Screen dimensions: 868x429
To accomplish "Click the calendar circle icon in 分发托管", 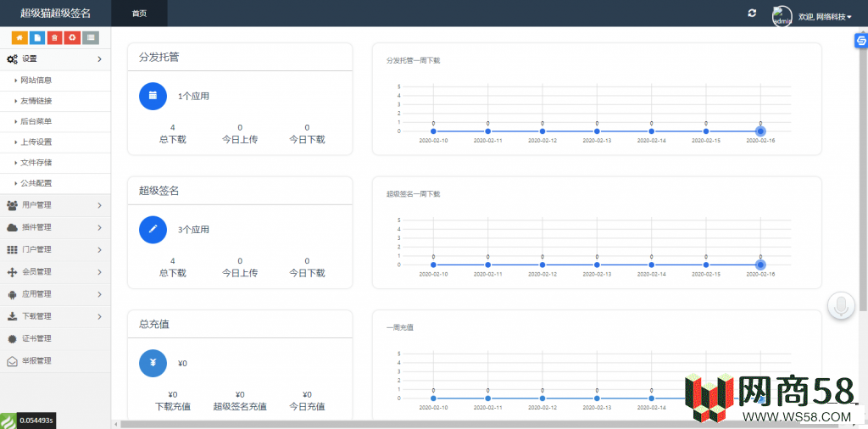I will point(153,96).
